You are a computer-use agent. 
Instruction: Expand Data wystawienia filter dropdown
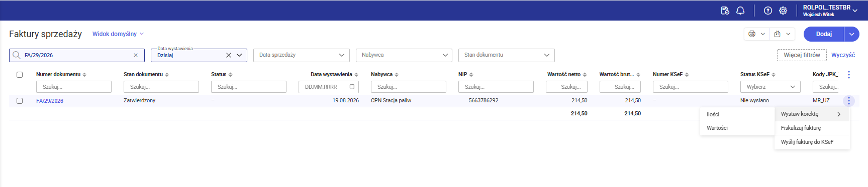[239, 55]
